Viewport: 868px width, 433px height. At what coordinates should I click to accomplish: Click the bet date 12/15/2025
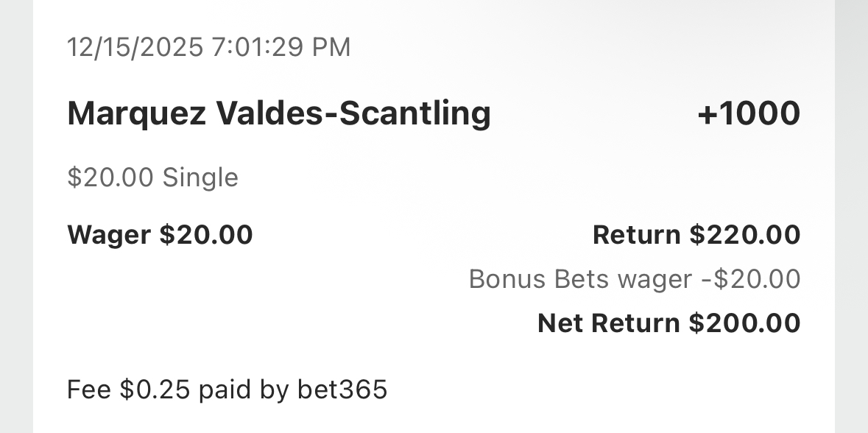point(135,48)
